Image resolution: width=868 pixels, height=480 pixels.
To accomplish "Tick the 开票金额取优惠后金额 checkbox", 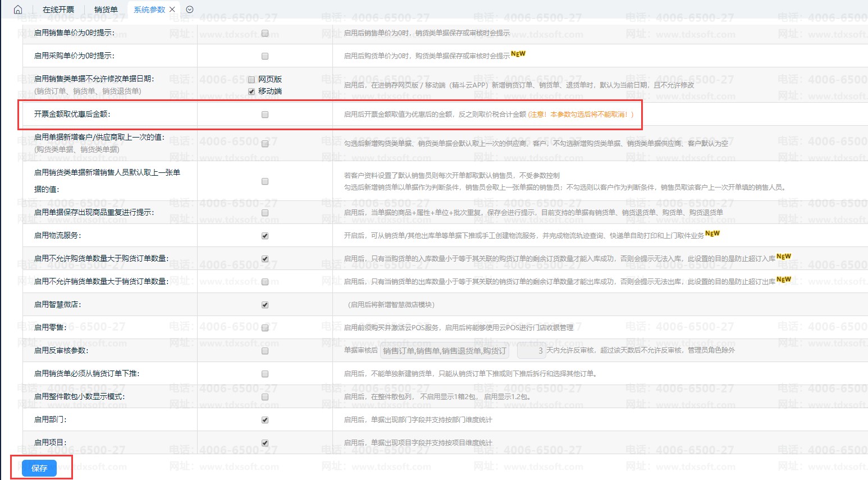I will pos(265,115).
